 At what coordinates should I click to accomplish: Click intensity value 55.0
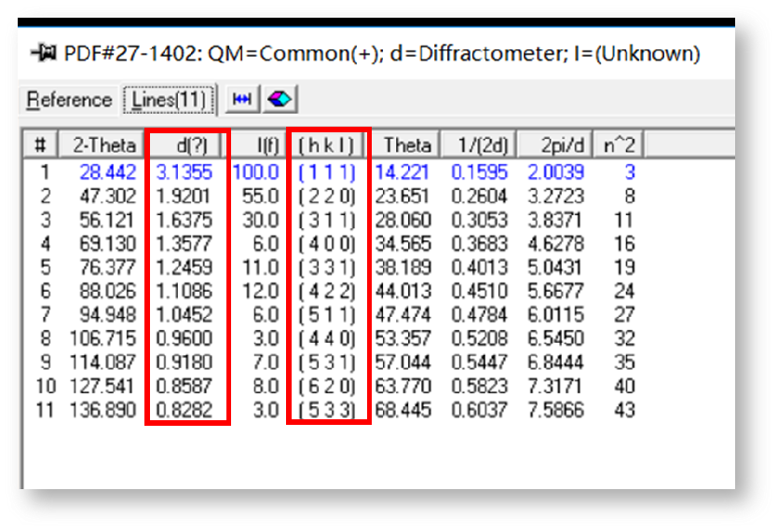click(261, 196)
